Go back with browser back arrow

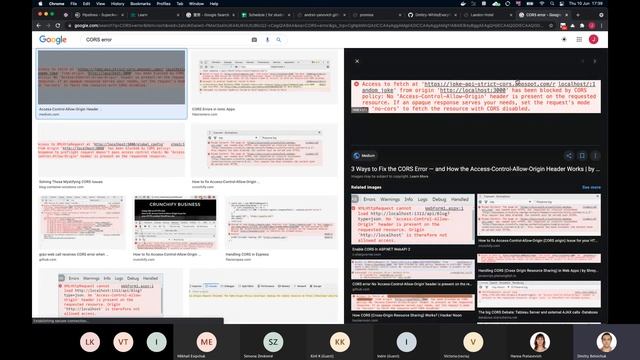[39, 25]
